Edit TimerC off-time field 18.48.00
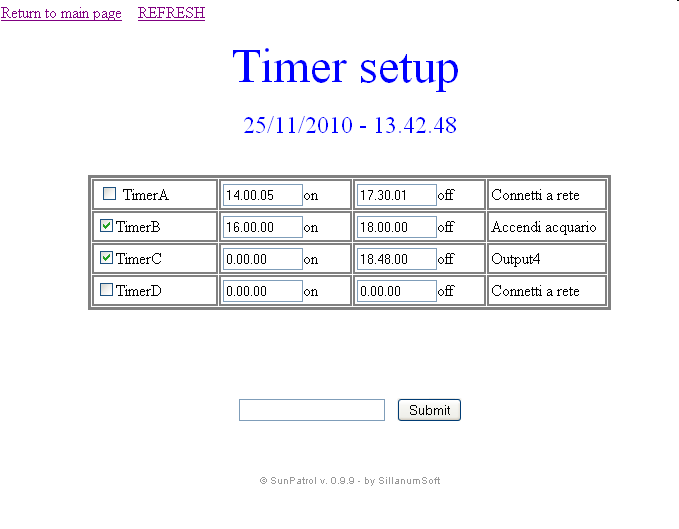The image size is (679, 529). (x=396, y=259)
